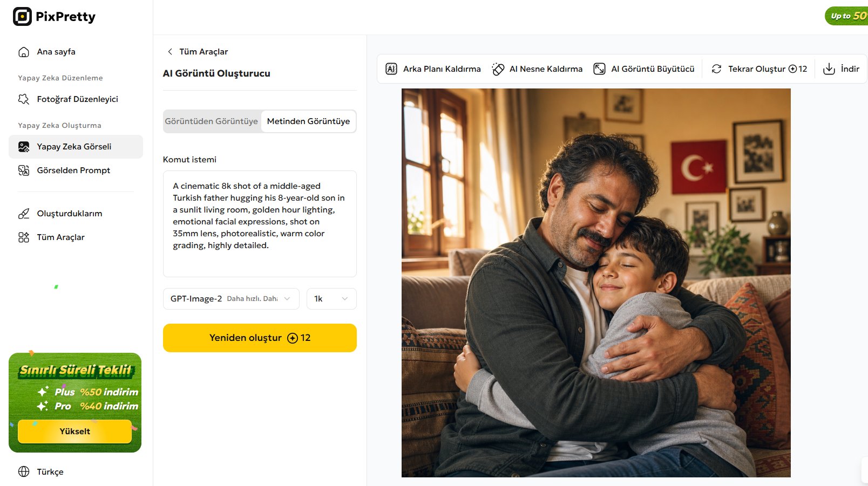This screenshot has width=868, height=486.
Task: Select the Görselden Prompt icon
Action: 24,170
